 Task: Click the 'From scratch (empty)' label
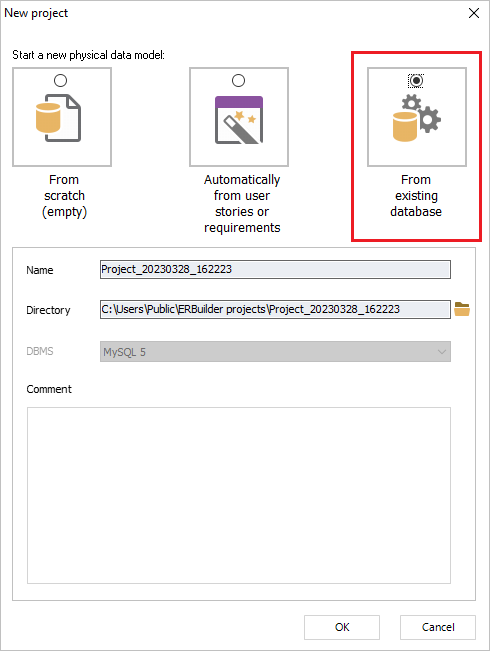coord(64,196)
